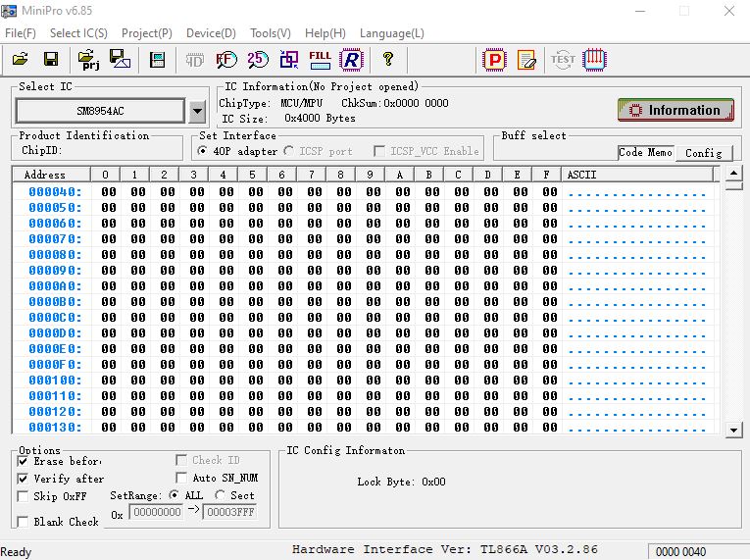Click the Address column header
The height and width of the screenshot is (560, 750).
pos(51,175)
